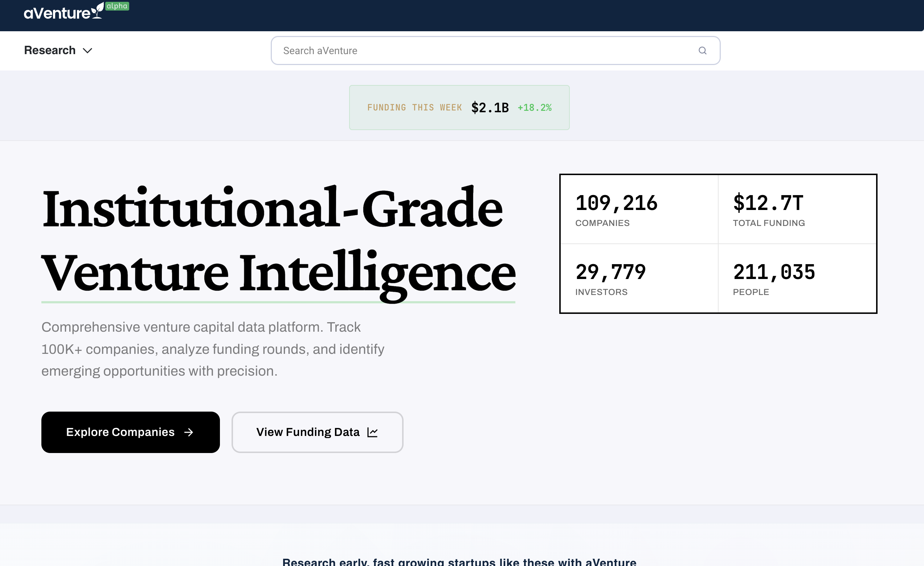This screenshot has height=566, width=924.
Task: Select the $12.7T Total Funding stat card
Action: tap(797, 210)
